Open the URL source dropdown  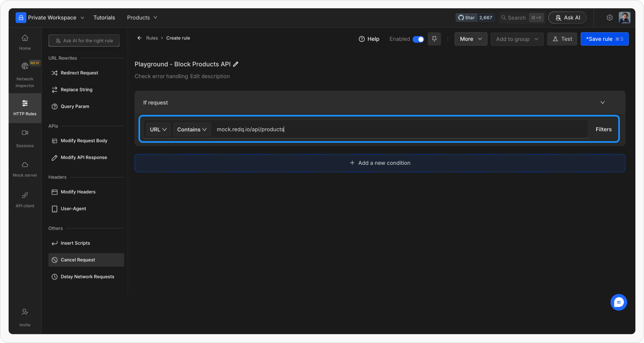click(x=158, y=129)
